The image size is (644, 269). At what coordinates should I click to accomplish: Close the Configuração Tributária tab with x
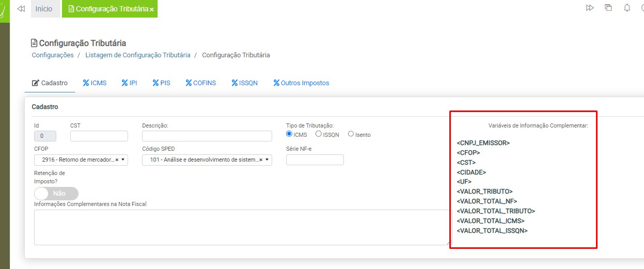(x=152, y=9)
